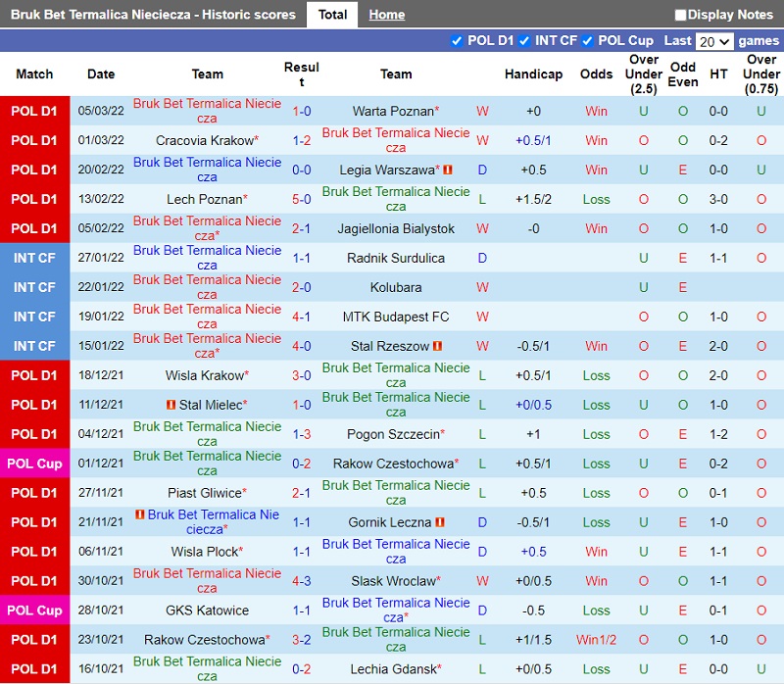The height and width of the screenshot is (684, 784).
Task: Select the GKS Katowice team link
Action: tap(208, 611)
